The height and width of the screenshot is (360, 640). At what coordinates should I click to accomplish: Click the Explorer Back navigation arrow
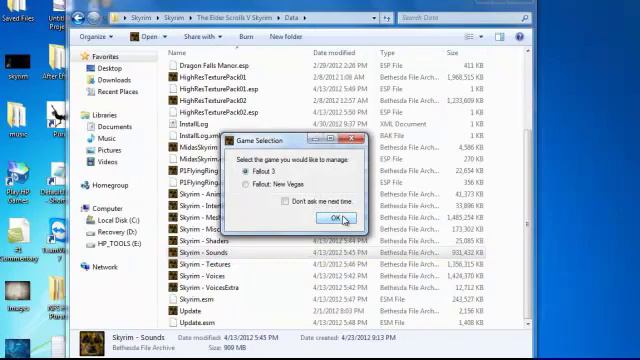pyautogui.click(x=78, y=18)
